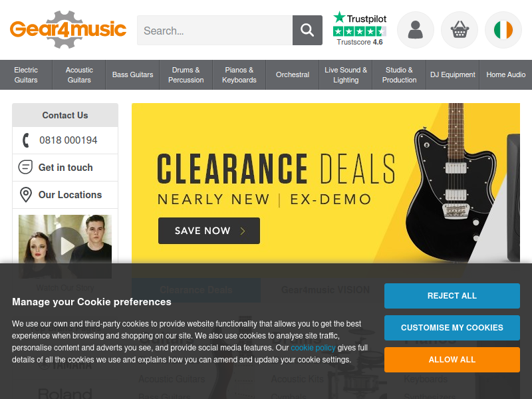Open the Electric Guitars menu

coord(26,74)
